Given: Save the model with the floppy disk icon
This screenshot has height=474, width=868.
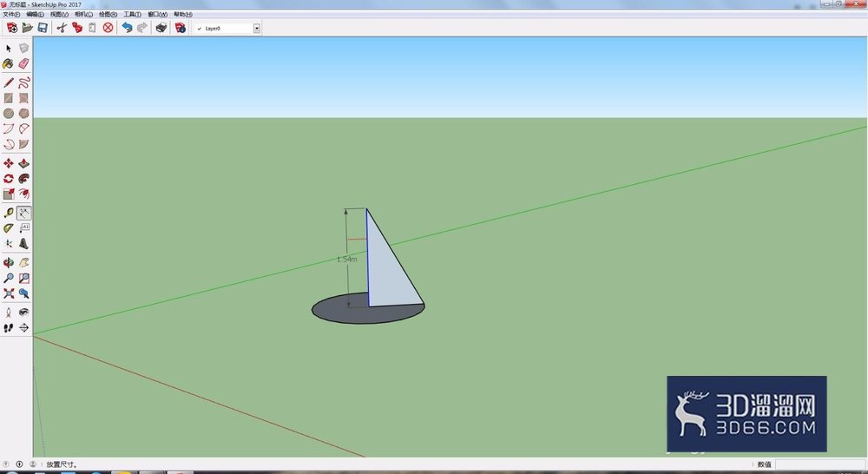Looking at the screenshot, I should click(x=42, y=28).
